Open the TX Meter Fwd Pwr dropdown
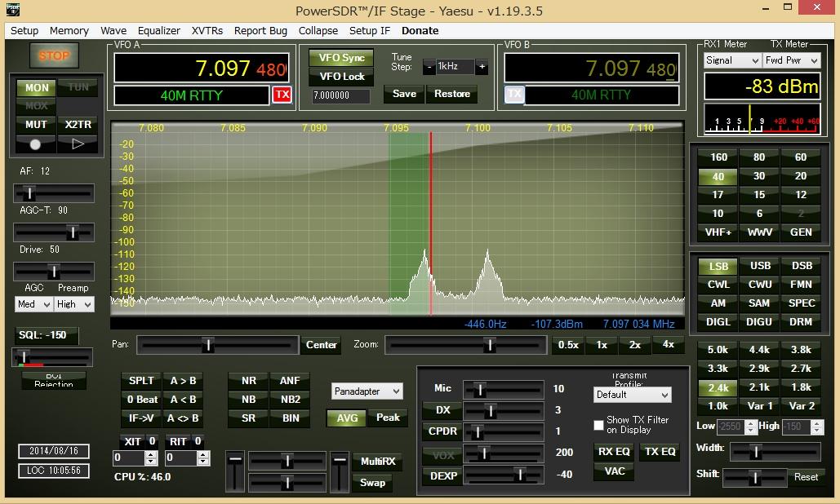Viewport: 840px width, 504px height. [793, 60]
